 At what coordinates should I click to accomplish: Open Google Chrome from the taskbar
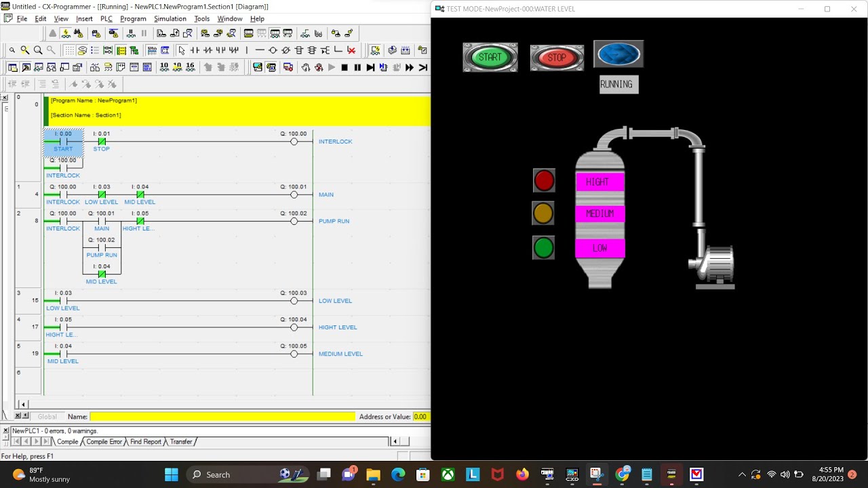(x=622, y=474)
